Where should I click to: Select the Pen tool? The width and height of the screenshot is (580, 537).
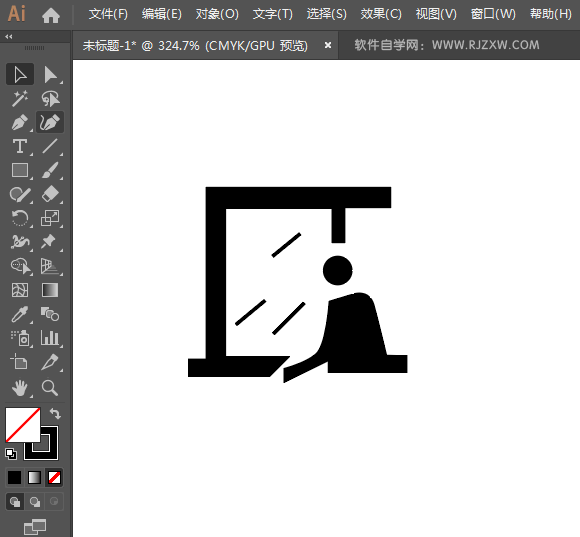pyautogui.click(x=20, y=122)
